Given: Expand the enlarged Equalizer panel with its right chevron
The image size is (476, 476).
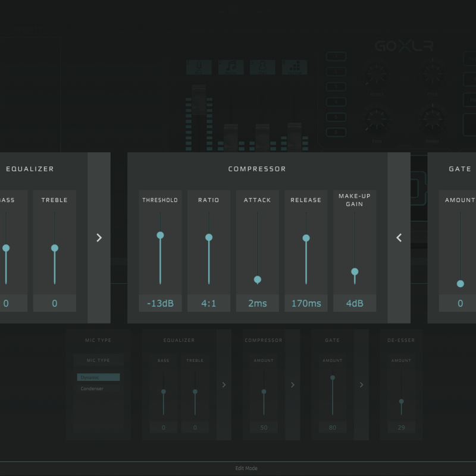Looking at the screenshot, I should pos(99,237).
